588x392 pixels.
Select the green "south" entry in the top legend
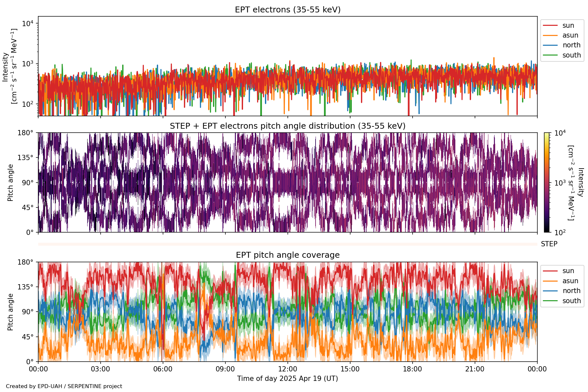[x=571, y=55]
